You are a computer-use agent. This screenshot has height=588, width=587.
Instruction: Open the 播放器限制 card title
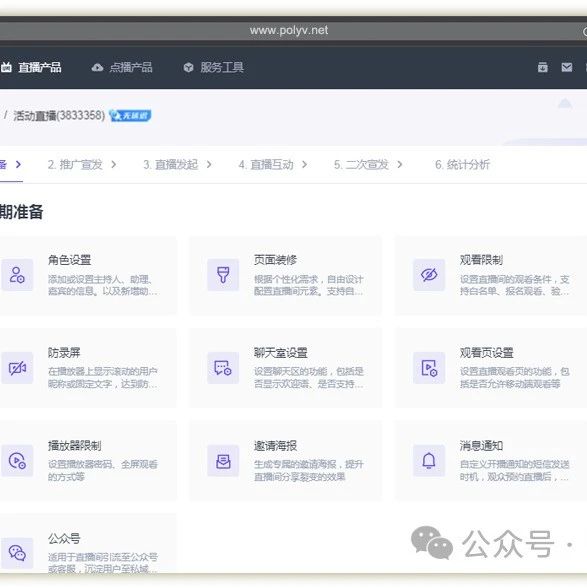coord(74,446)
